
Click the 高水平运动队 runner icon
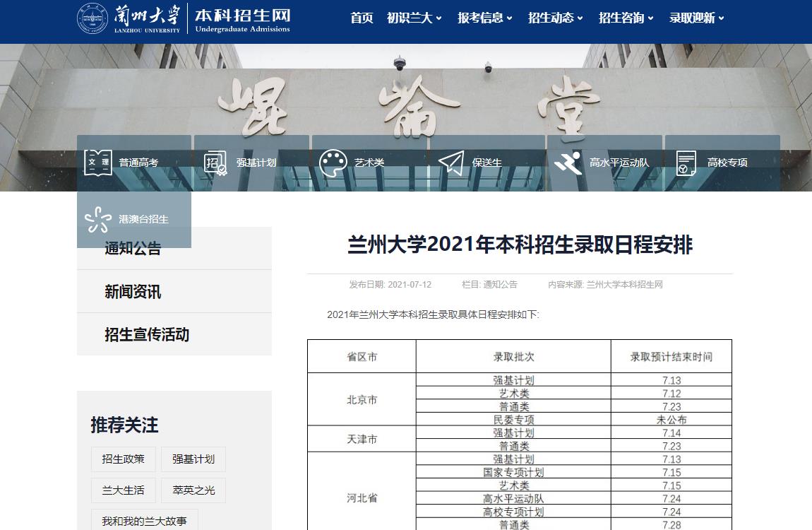point(568,163)
